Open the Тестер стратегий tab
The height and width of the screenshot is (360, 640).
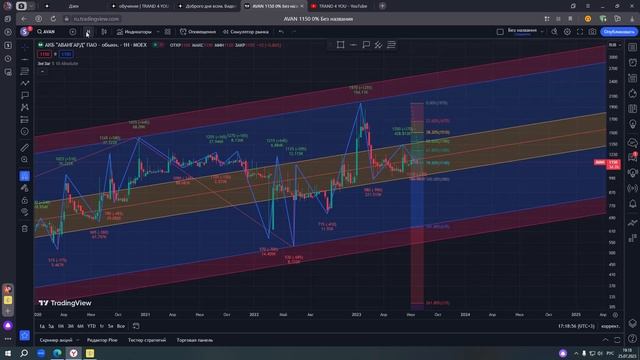147,340
